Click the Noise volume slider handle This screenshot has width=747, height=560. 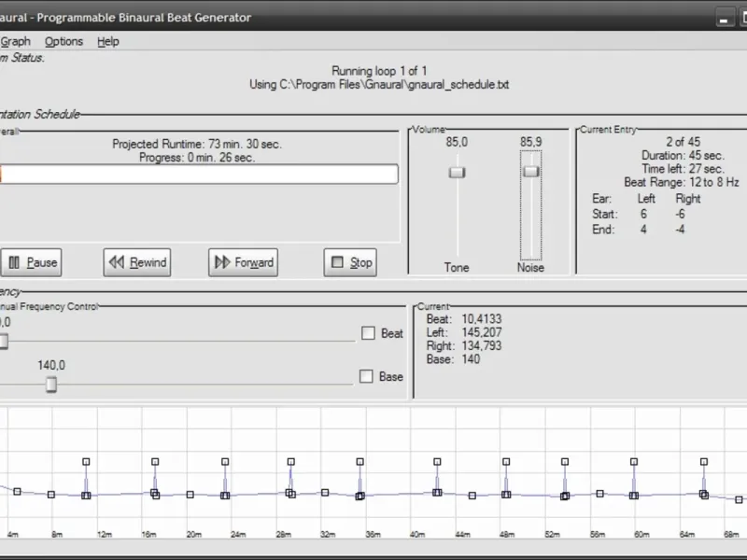tap(530, 171)
